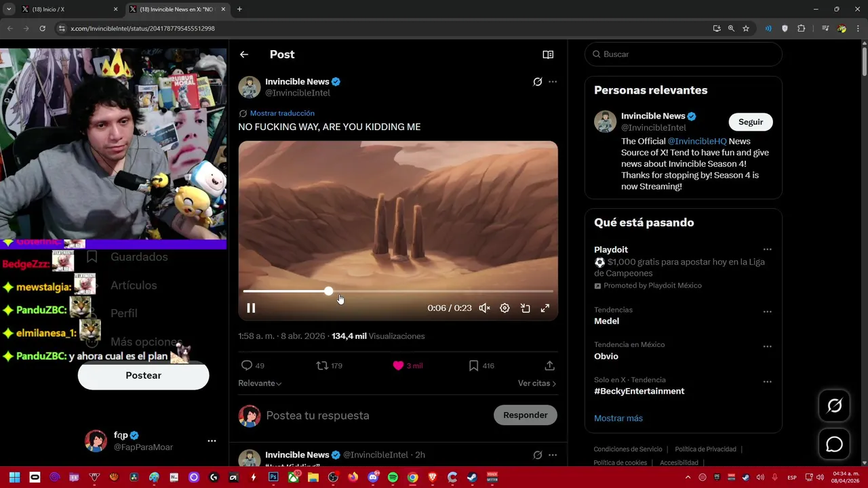Share the post with the share icon

[549, 365]
